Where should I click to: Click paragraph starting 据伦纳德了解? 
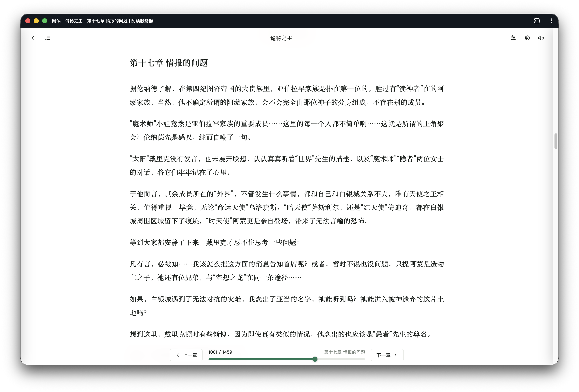point(287,96)
